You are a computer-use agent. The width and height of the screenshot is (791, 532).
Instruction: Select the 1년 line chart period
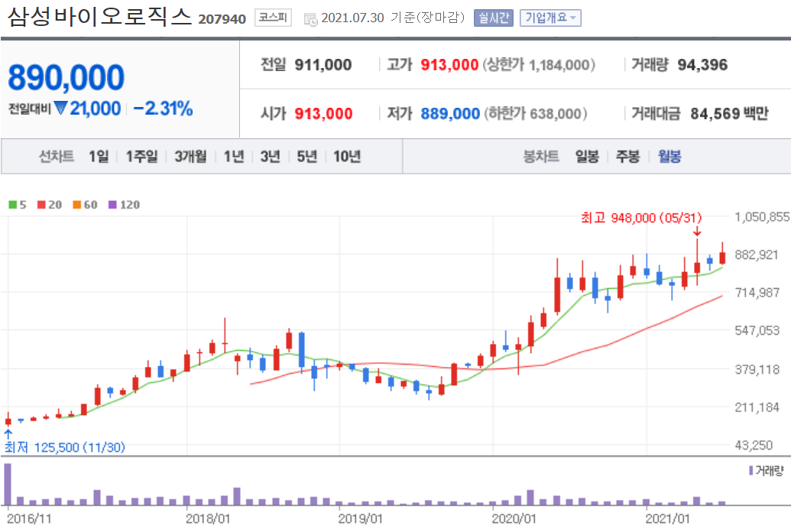tap(234, 157)
